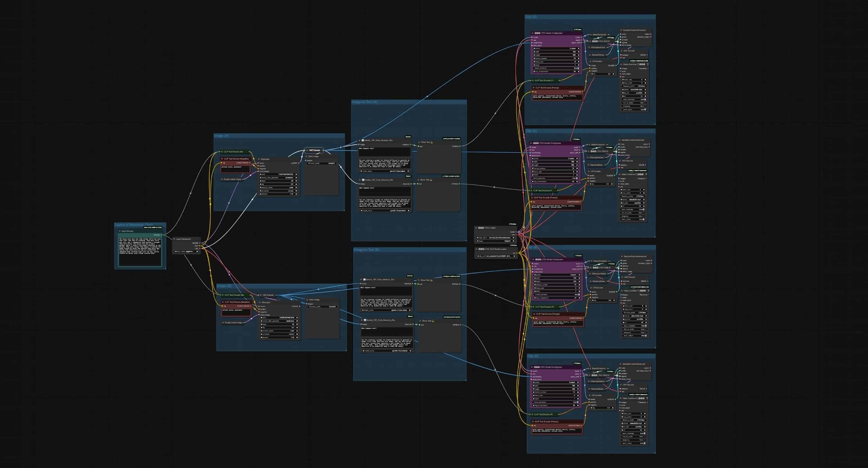The image size is (868, 468).
Task: Toggle save_metadata in the topmost Video Combine node
Action: pos(644,99)
